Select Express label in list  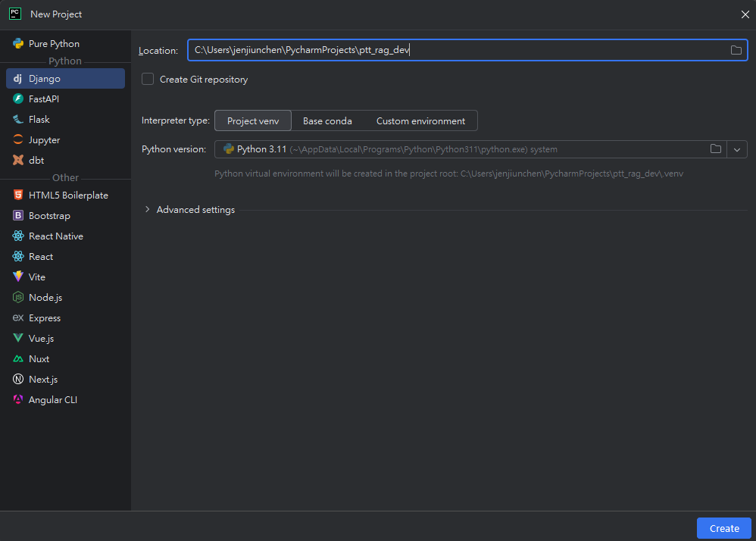[x=45, y=317]
